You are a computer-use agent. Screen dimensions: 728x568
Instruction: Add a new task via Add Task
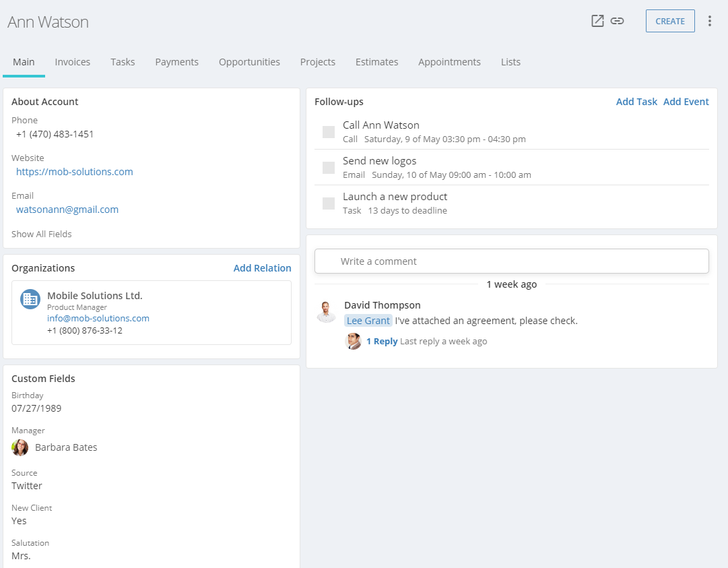pos(636,102)
